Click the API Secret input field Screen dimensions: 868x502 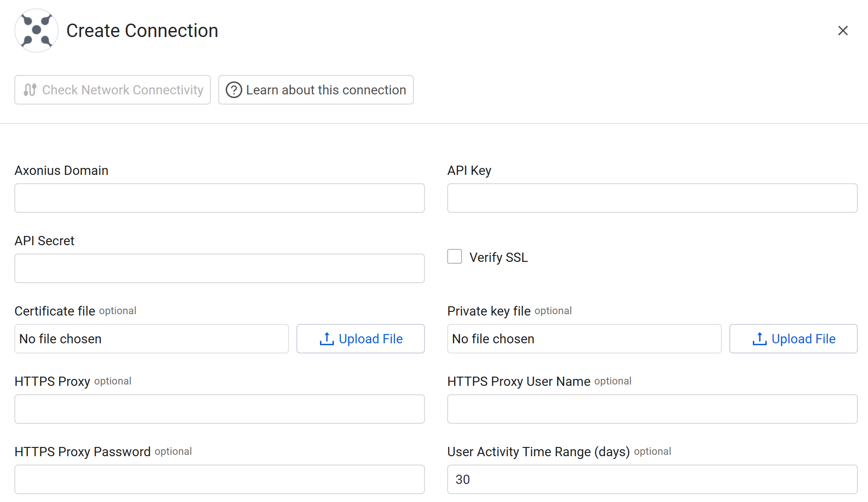219,268
